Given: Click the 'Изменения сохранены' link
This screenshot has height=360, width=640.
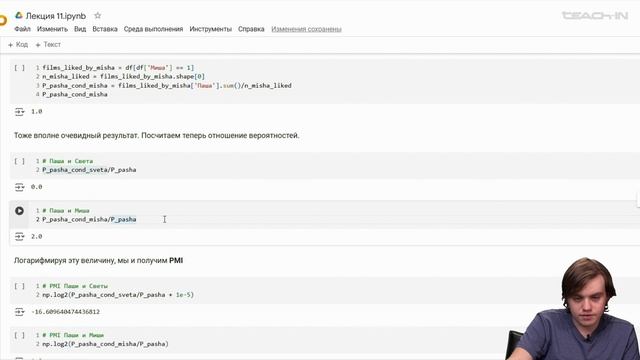Looking at the screenshot, I should click(307, 29).
